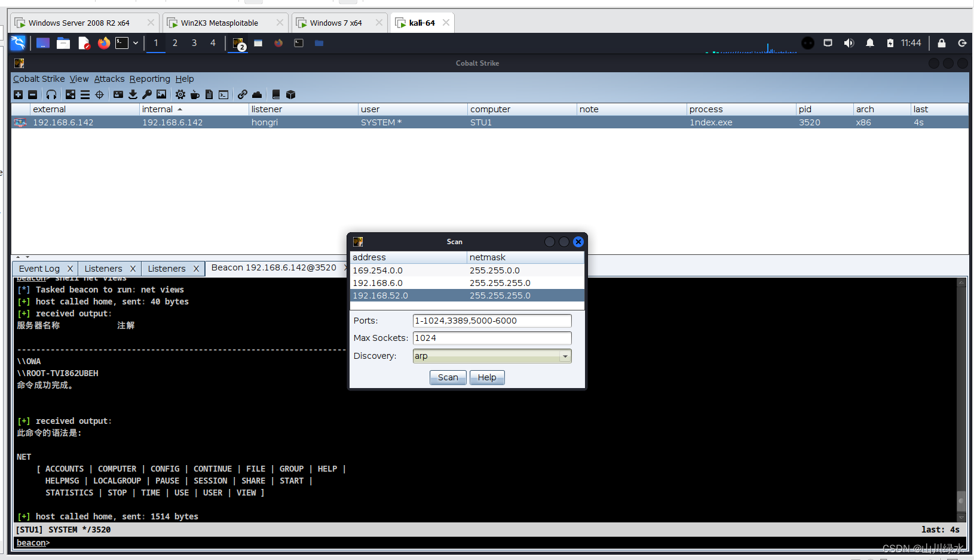
Task: Click the Scan button in Scan dialog
Action: pyautogui.click(x=448, y=377)
